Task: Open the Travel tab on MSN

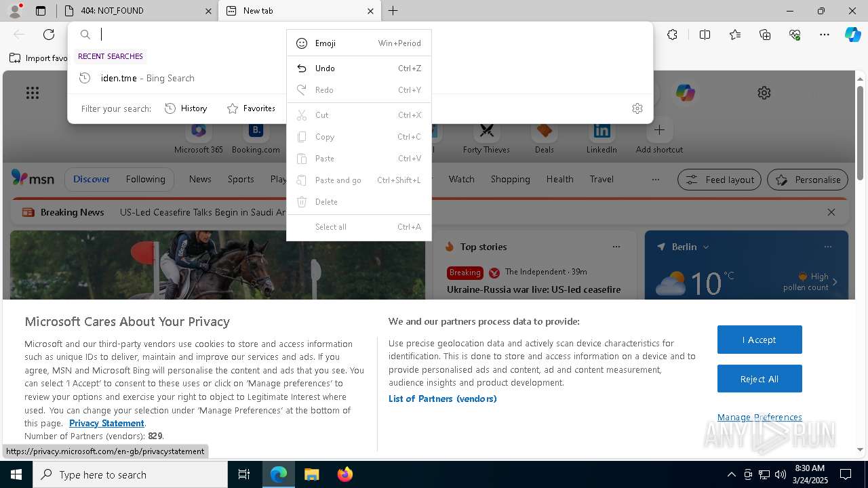Action: [601, 180]
